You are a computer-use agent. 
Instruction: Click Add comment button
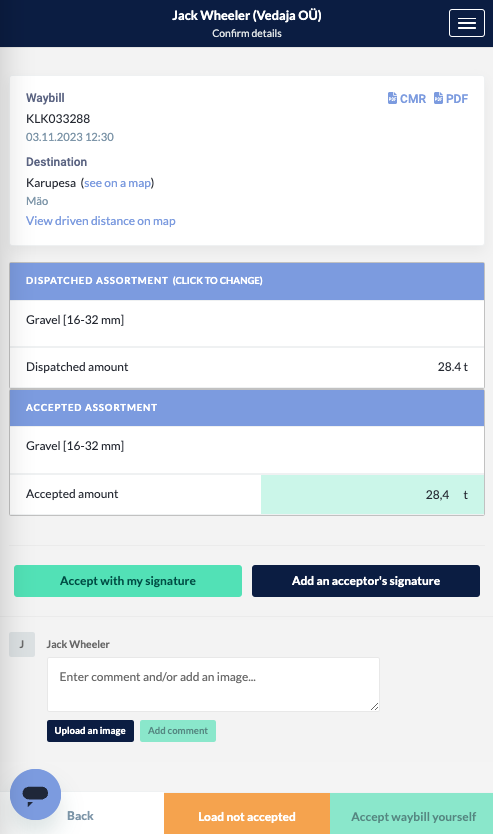click(x=178, y=731)
